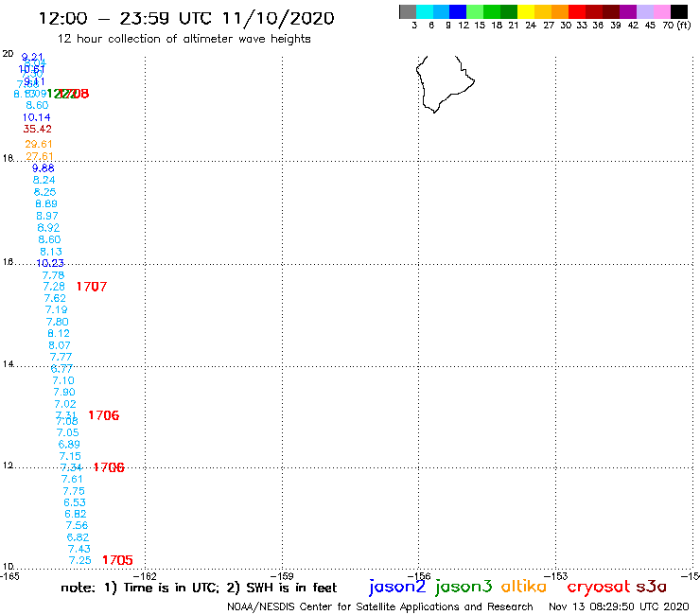Click the jason3 satellite legend label
Viewport: 700px width, 615px height.
coord(464,587)
